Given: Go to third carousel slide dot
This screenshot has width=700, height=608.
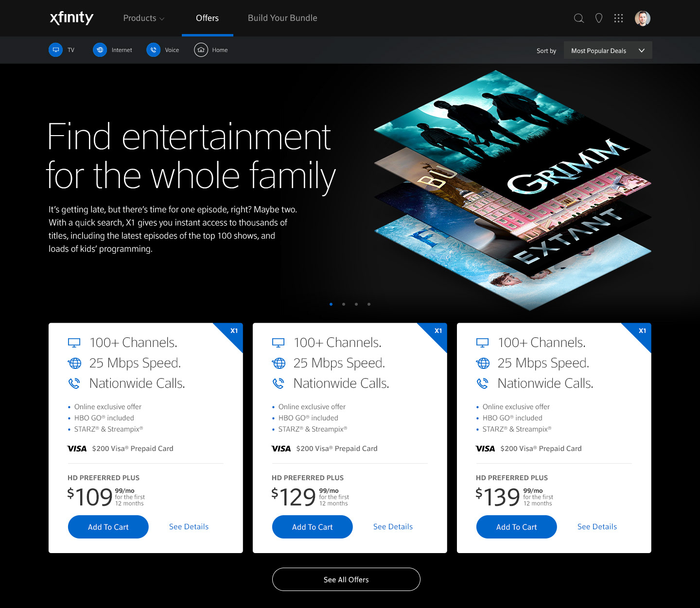Looking at the screenshot, I should (x=356, y=304).
